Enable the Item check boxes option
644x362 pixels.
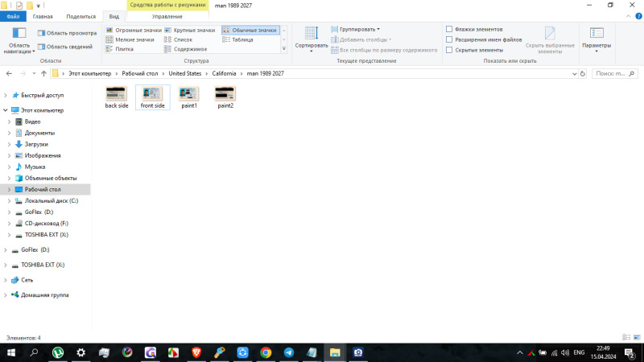click(x=449, y=29)
